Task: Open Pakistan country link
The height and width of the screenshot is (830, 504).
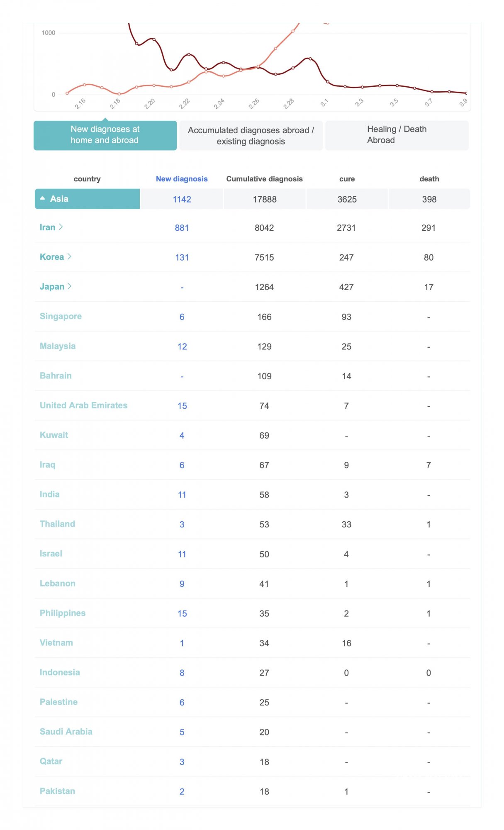Action: pyautogui.click(x=57, y=791)
